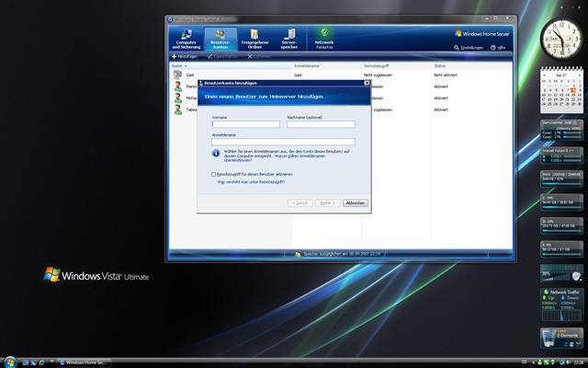Sort the list by Name column

point(231,65)
